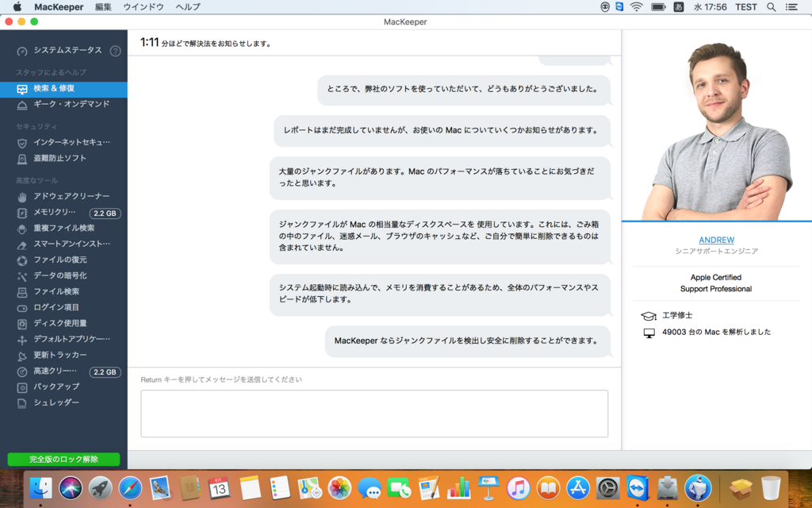Open the インターネットセキュ… shield item
Viewport: 812px width, 508px height.
(63, 142)
